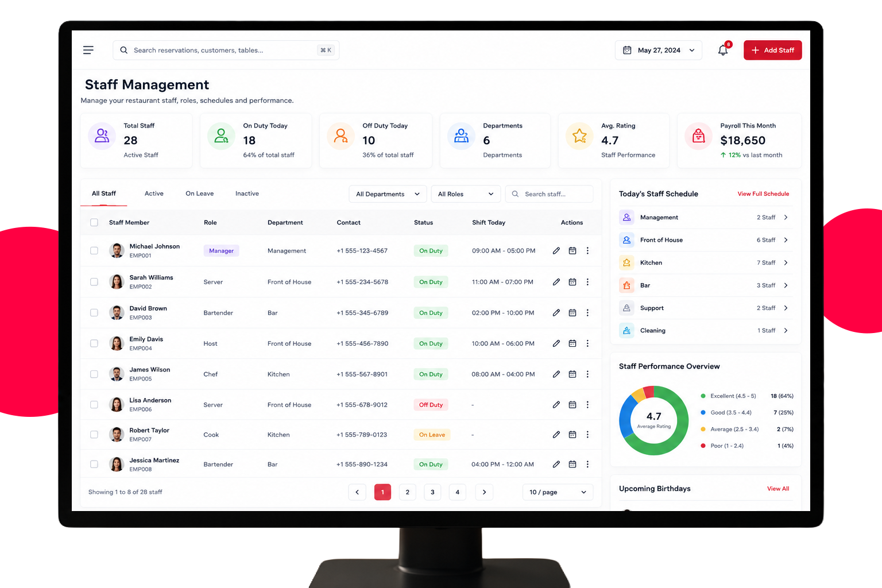
Task: Go to the previous page arrow
Action: point(357,492)
